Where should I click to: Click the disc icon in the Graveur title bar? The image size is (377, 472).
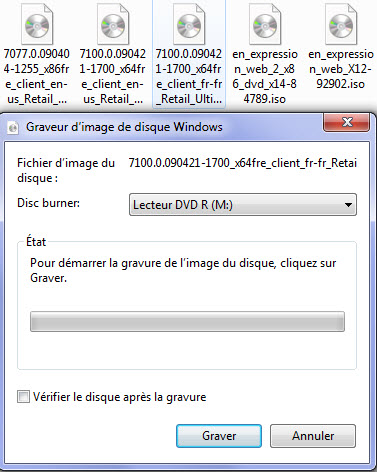(x=13, y=127)
